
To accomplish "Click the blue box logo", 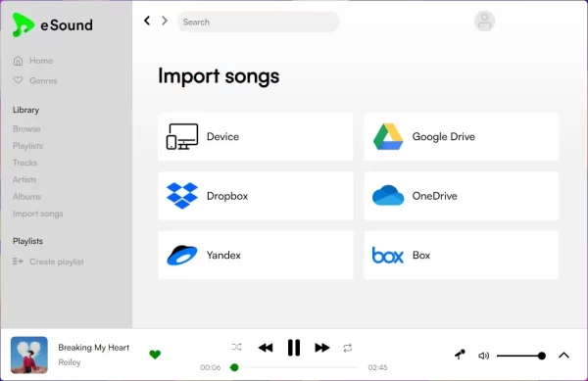I will point(388,255).
